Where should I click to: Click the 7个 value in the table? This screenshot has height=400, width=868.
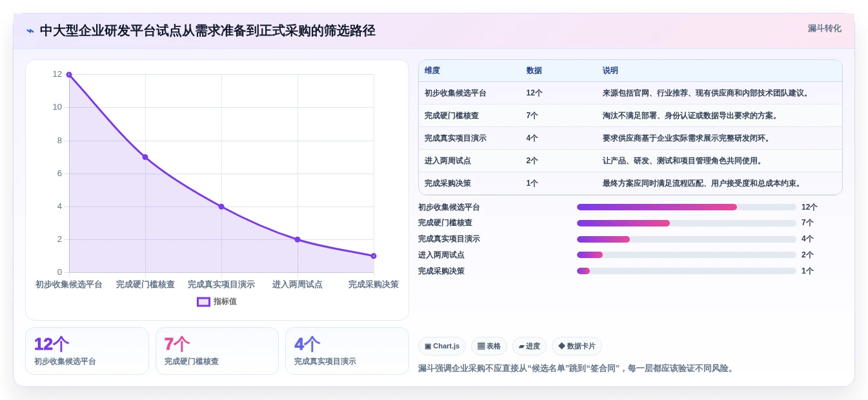[532, 115]
